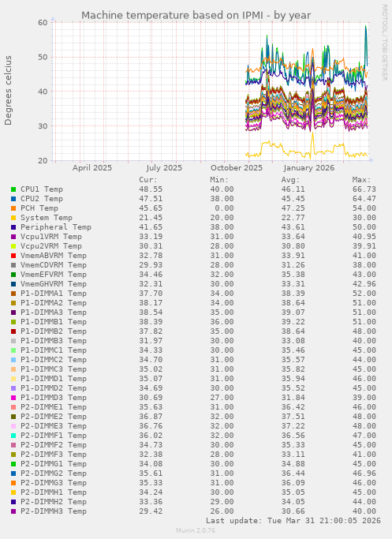
Task: Click the 'P1-DIMMA3 Temp' legend label
Action: [x=54, y=313]
